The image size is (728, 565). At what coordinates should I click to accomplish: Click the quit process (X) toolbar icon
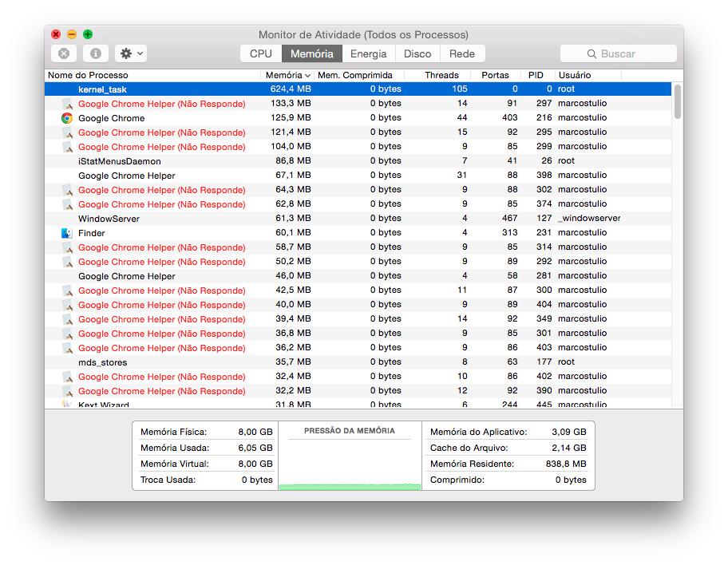[x=64, y=53]
